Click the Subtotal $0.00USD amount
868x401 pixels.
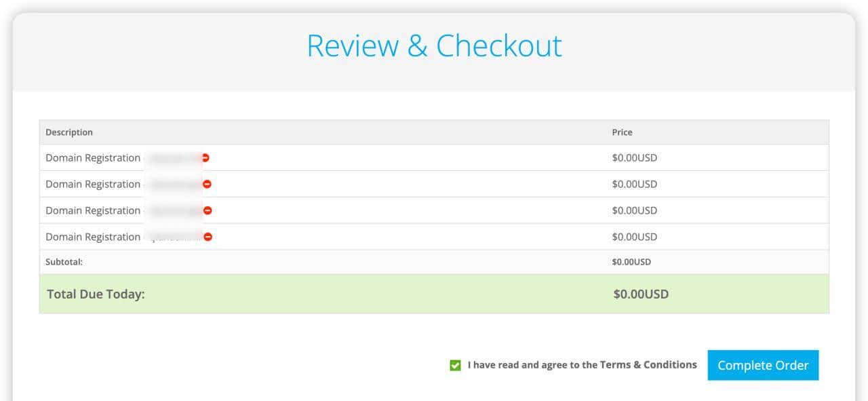coord(631,262)
